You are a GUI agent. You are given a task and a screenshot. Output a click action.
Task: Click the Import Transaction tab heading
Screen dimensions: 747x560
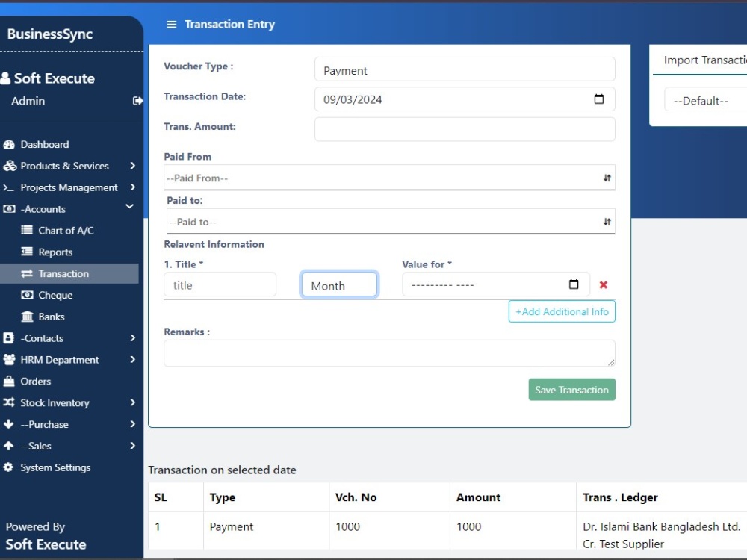705,60
